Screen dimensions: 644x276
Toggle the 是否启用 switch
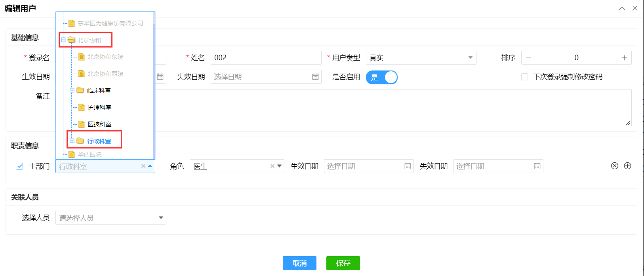381,77
